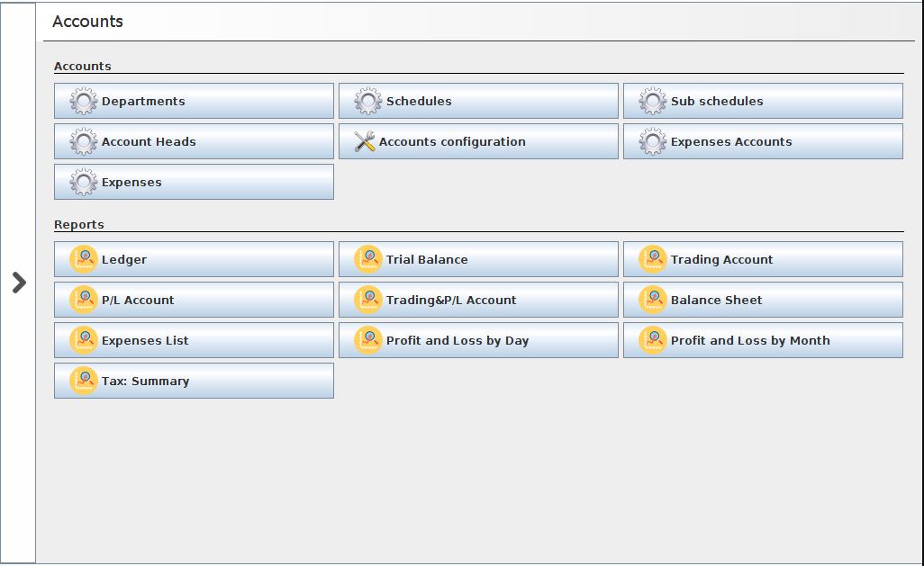The height and width of the screenshot is (566, 924).
Task: Click the Reports section heading
Action: point(79,225)
